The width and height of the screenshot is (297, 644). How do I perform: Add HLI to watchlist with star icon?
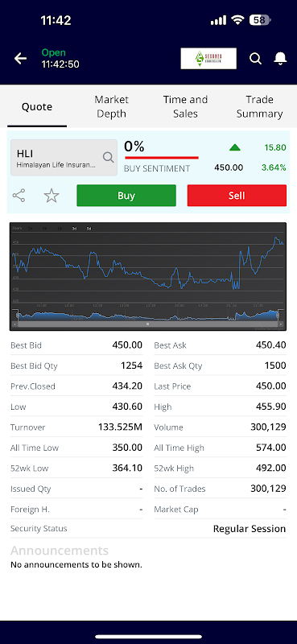(52, 196)
